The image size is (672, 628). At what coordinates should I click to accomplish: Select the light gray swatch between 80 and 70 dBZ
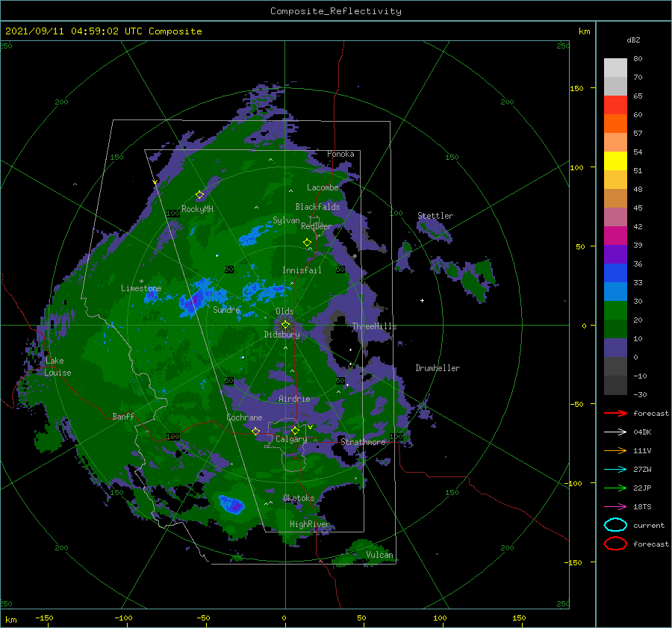point(615,68)
